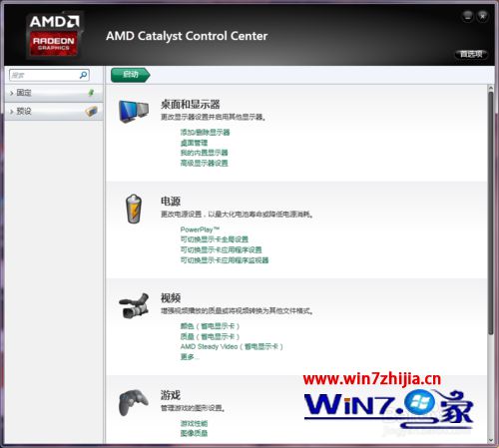Click the 视频 section heading
The height and width of the screenshot is (448, 499).
(171, 297)
